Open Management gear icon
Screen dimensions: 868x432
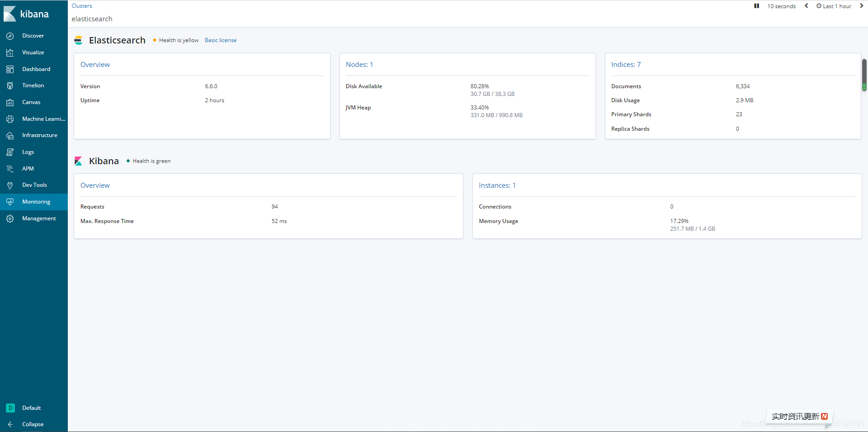(x=10, y=218)
